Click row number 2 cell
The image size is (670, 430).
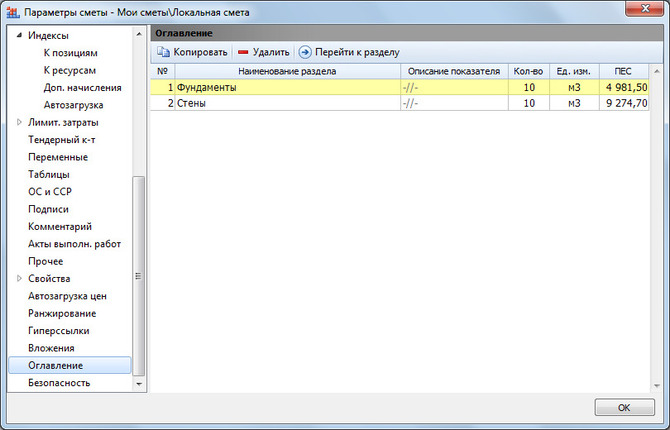(x=163, y=103)
